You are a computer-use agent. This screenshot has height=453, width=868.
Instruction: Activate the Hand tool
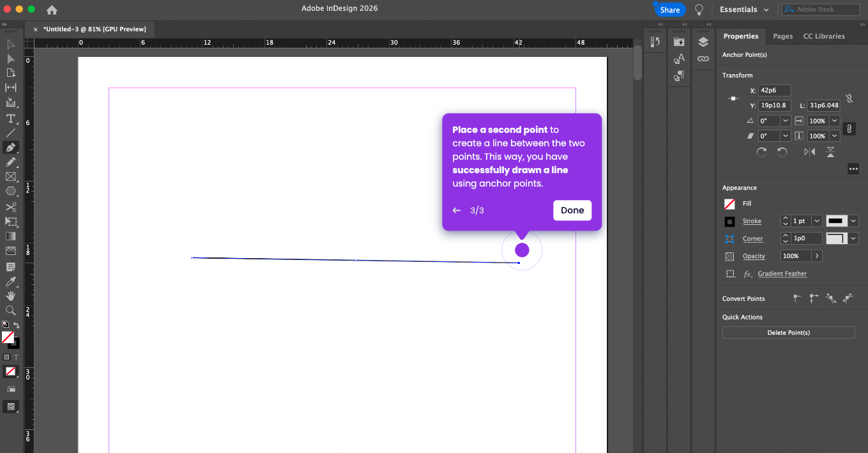[11, 296]
